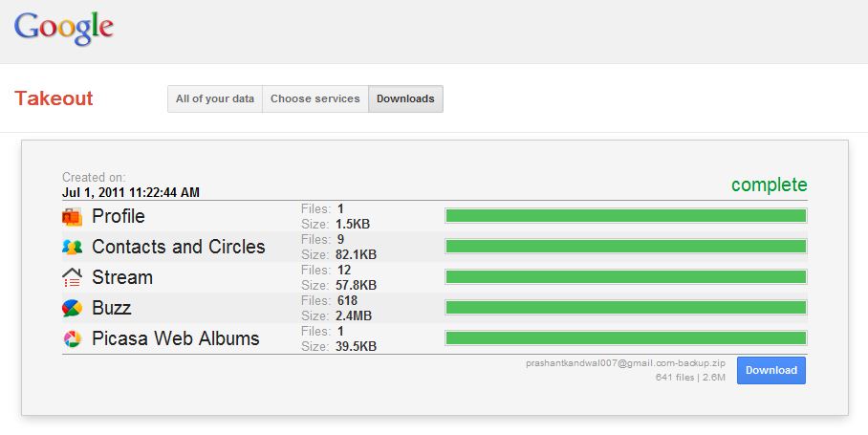868x435 pixels.
Task: Select the Downloads tab
Action: [405, 98]
